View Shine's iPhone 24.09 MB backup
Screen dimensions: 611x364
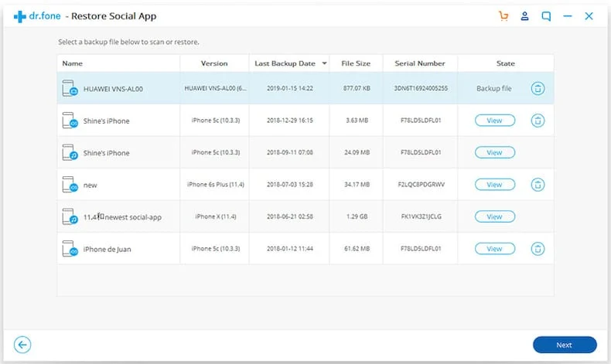pos(494,152)
